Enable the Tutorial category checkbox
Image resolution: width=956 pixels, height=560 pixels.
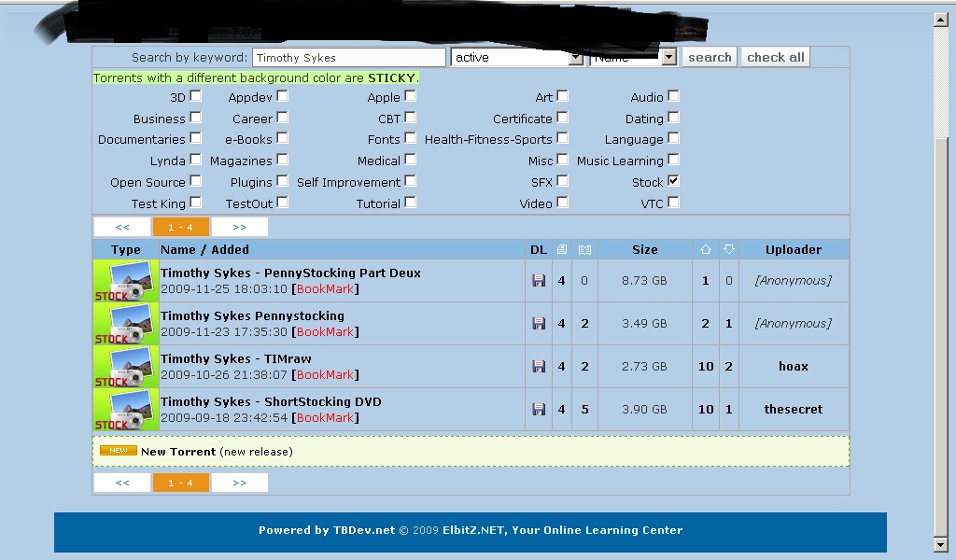coord(411,203)
